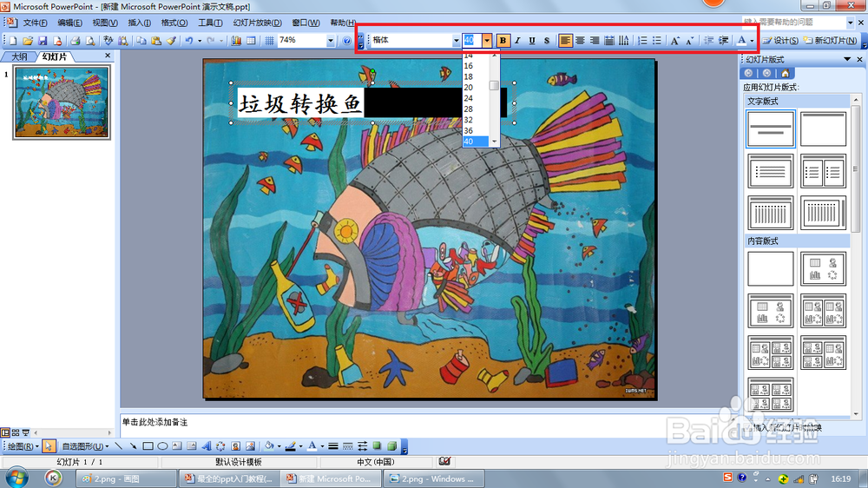Choose font size 32 from the list
The width and height of the screenshot is (868, 488).
click(x=475, y=120)
